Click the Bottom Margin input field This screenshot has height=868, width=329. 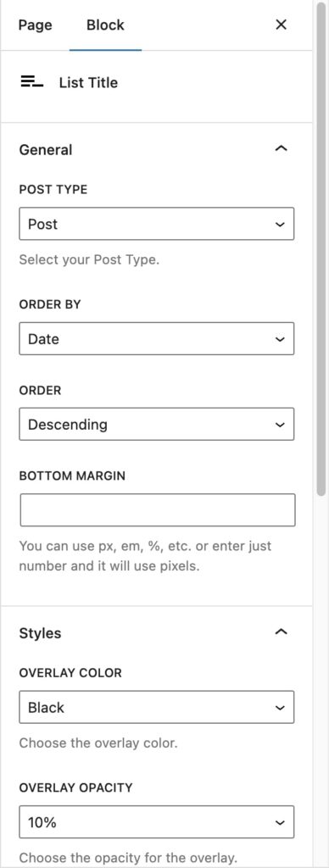click(x=158, y=509)
